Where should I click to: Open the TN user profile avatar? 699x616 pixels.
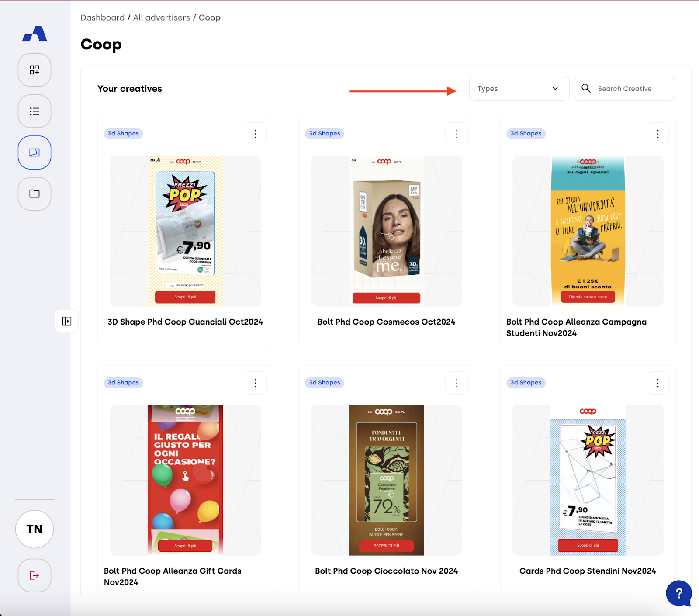tap(35, 529)
